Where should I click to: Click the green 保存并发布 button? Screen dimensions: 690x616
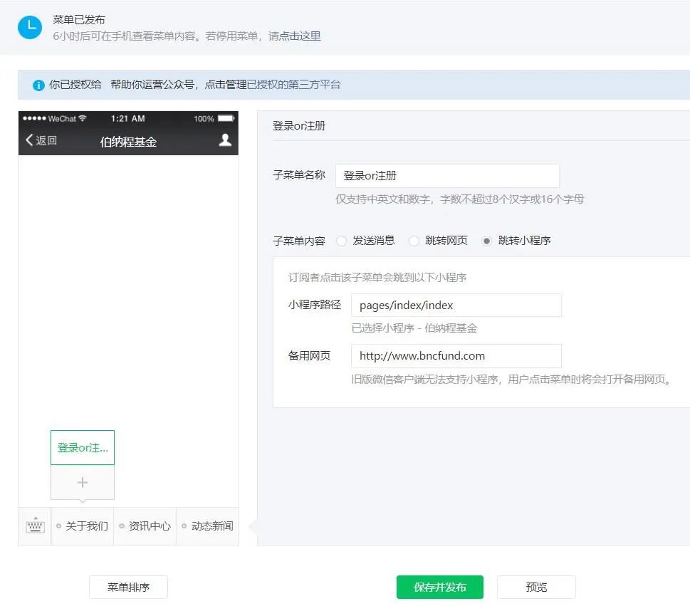tap(439, 587)
